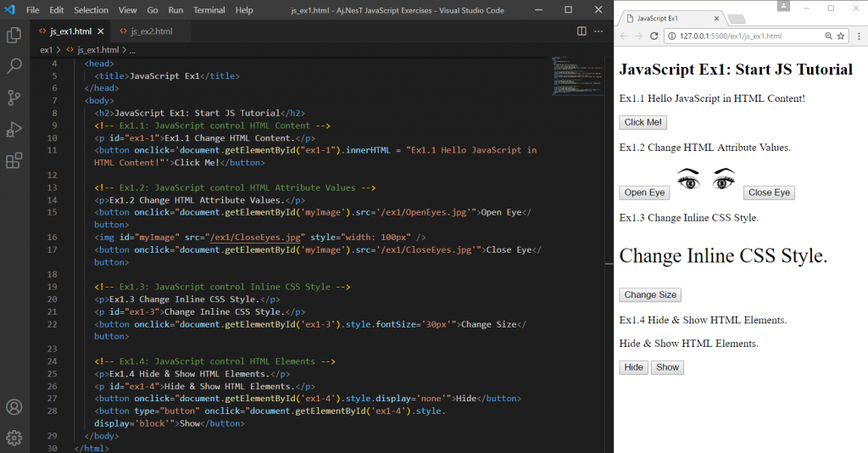
Task: Open the Extensions view
Action: pyautogui.click(x=14, y=160)
